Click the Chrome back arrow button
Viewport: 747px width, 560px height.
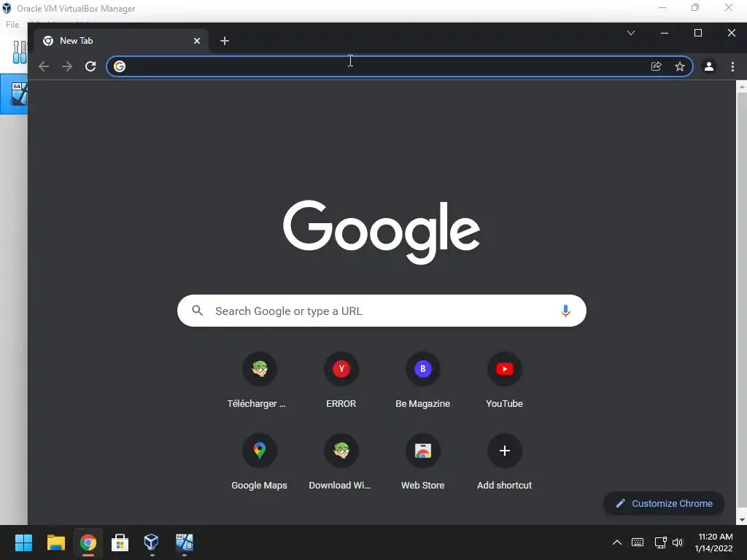[x=44, y=66]
